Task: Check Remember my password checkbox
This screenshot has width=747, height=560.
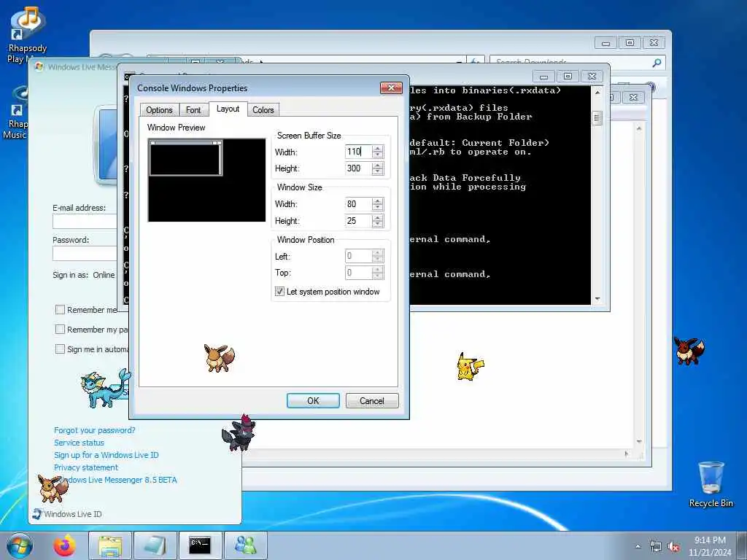Action: pos(60,329)
